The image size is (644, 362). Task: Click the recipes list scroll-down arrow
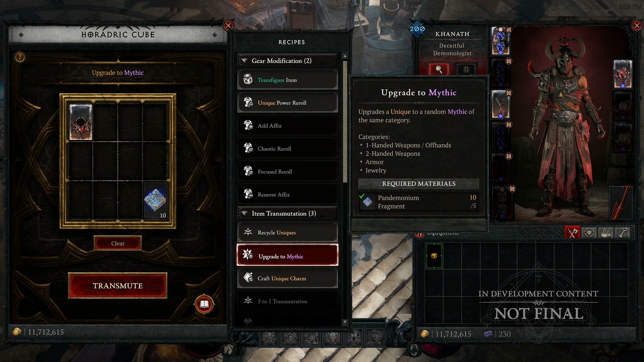tap(345, 322)
